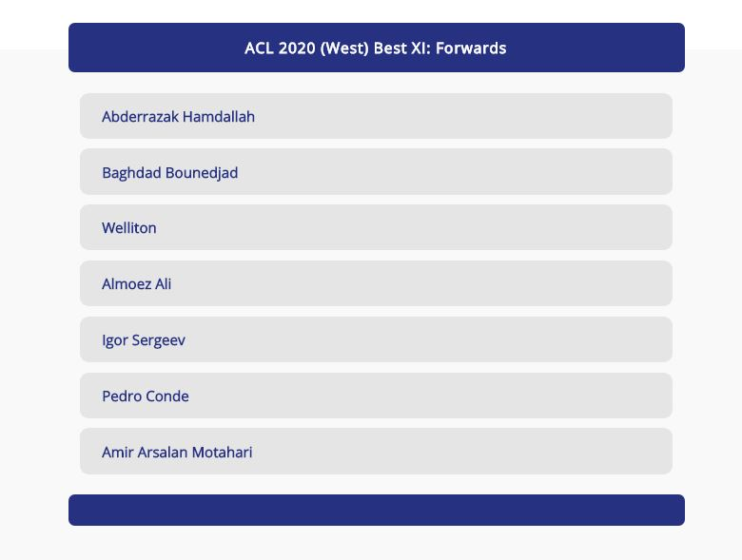Select Abderrazak Hamdallah as best forward
Image resolution: width=742 pixels, height=560 pixels.
click(x=376, y=116)
